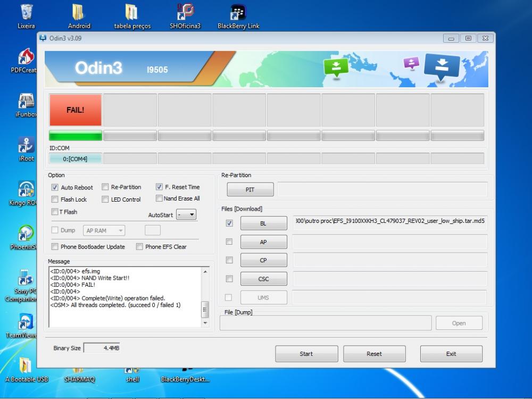
Task: Launch TeamViewer desktop shortcut
Action: pos(22,326)
